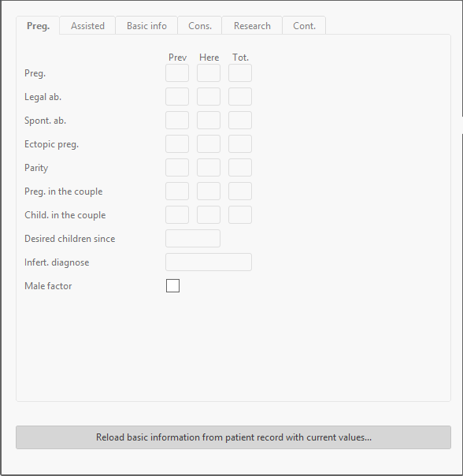Click the Ectopic preg. Tot. field
The height and width of the screenshot is (476, 463).
click(240, 144)
